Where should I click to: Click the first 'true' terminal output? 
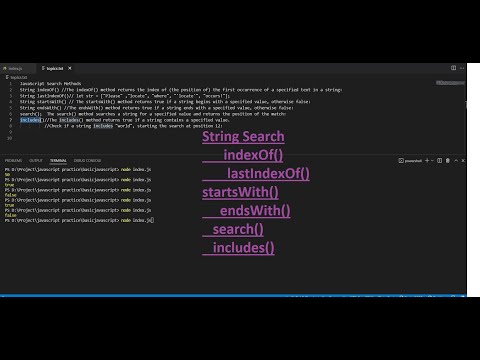(x=9, y=185)
